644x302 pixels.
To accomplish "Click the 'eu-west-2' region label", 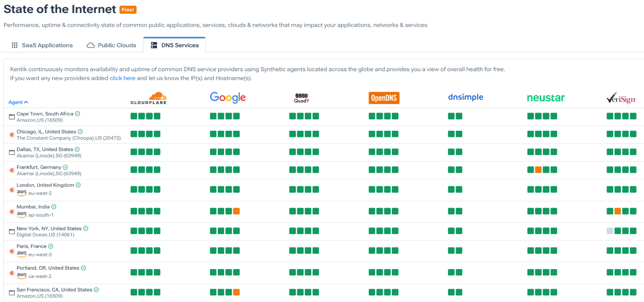I will [x=40, y=193].
